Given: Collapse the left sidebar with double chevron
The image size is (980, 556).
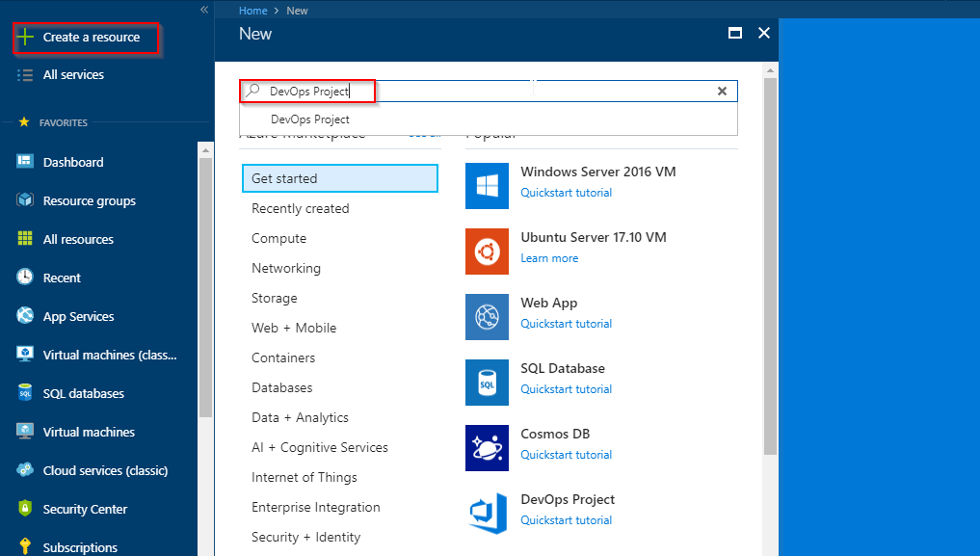Looking at the screenshot, I should [x=203, y=10].
